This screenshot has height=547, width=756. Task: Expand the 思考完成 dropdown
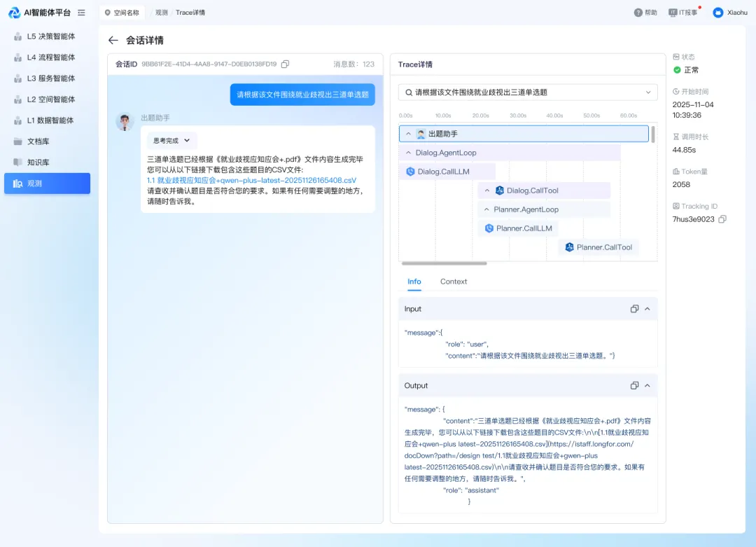pos(172,140)
